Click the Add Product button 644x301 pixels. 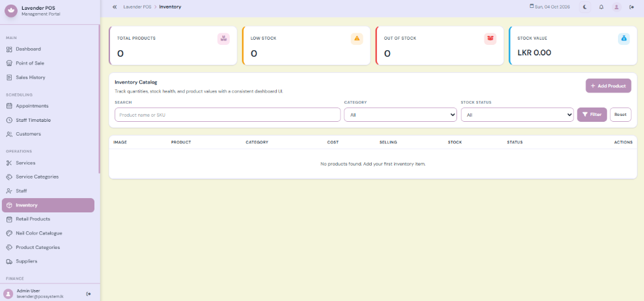[608, 86]
